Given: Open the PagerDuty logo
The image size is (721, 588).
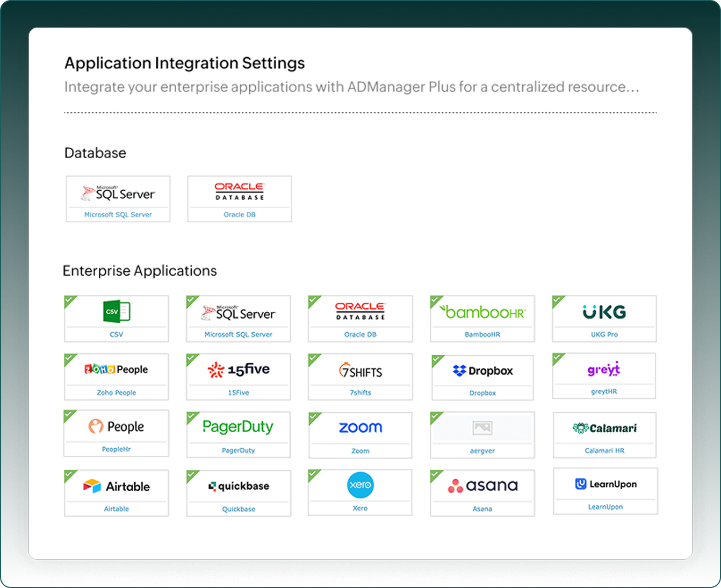Looking at the screenshot, I should click(x=238, y=427).
